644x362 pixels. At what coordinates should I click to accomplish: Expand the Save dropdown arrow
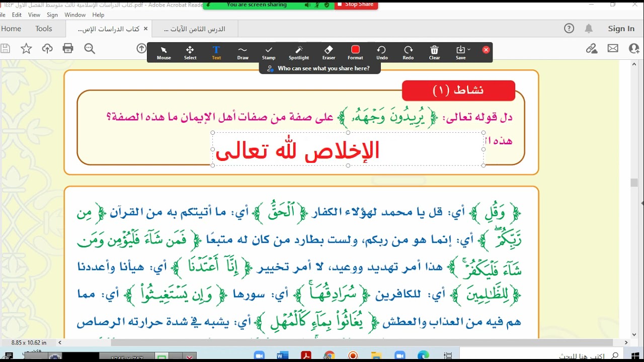pos(469,49)
